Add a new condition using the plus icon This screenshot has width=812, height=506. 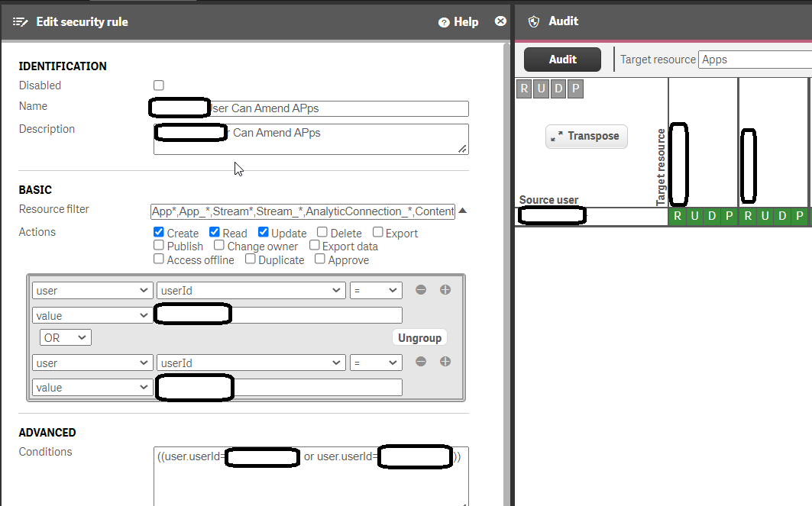coord(445,290)
